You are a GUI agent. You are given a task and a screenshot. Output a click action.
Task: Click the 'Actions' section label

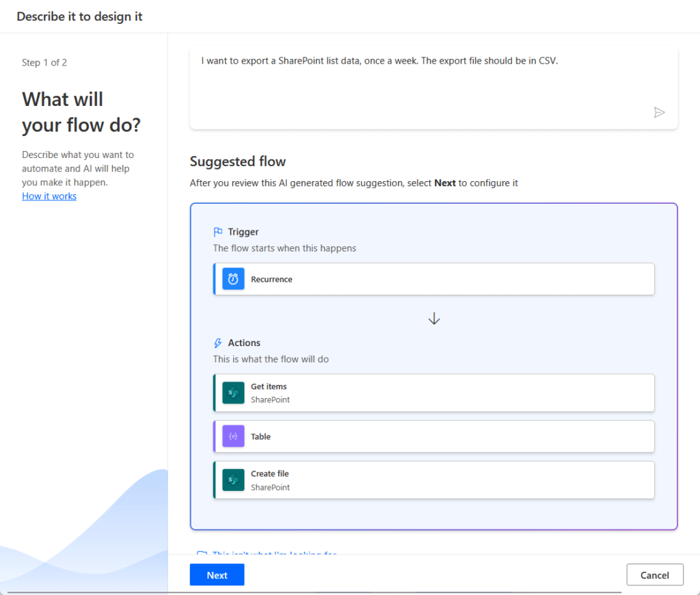(x=244, y=343)
